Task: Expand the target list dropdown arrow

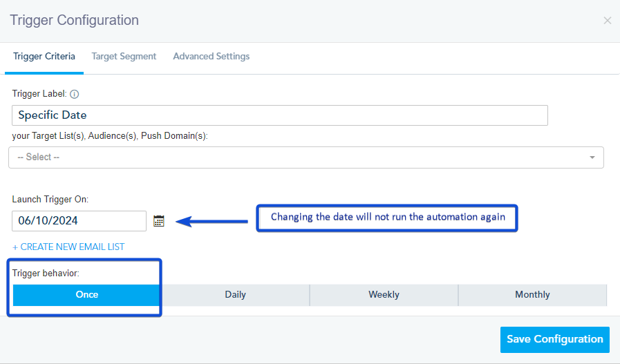Action: coord(592,157)
